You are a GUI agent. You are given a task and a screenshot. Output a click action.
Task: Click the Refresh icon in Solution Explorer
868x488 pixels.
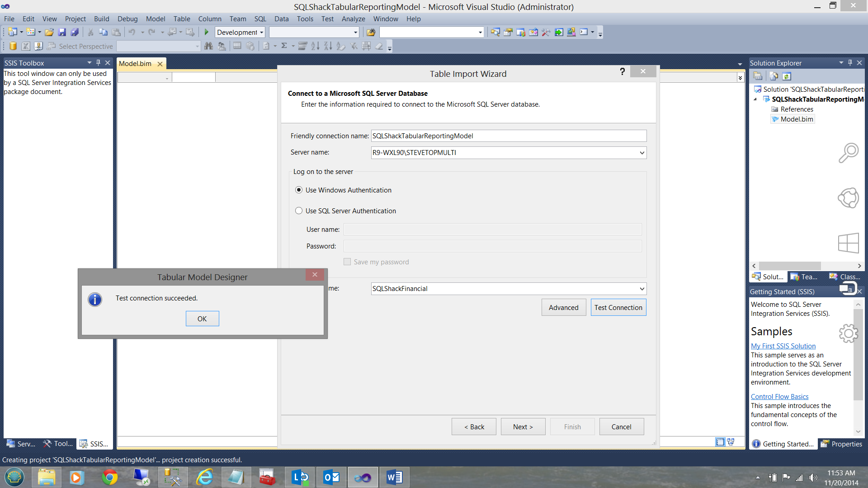[x=787, y=76]
